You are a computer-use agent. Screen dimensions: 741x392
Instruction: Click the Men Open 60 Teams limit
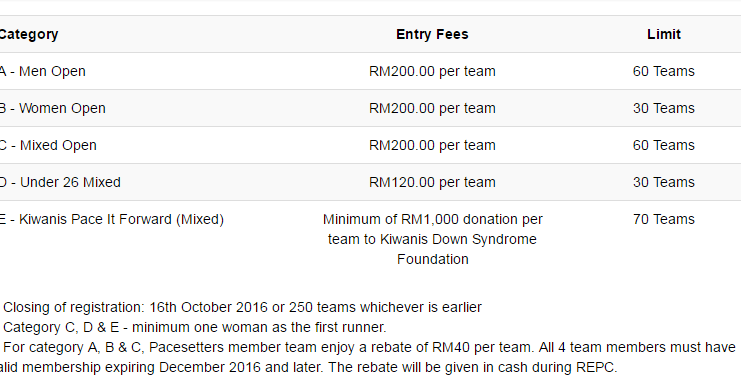[x=663, y=71]
